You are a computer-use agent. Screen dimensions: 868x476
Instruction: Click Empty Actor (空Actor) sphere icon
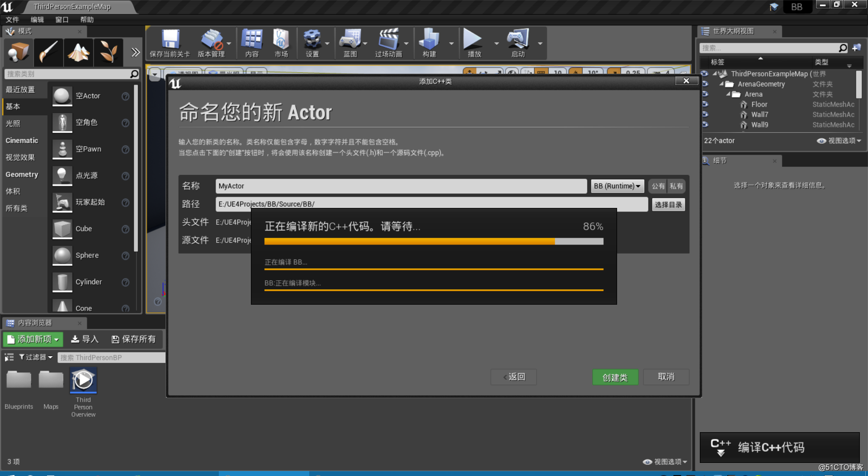[x=62, y=96]
